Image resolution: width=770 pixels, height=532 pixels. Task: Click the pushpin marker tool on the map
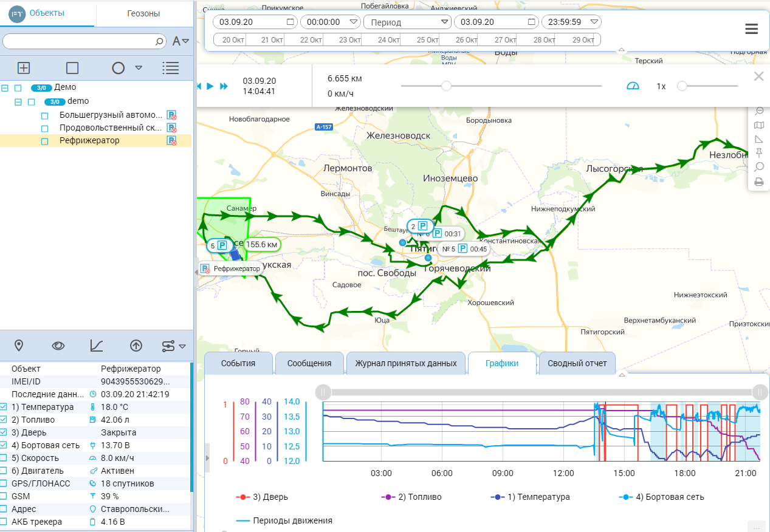[x=759, y=153]
